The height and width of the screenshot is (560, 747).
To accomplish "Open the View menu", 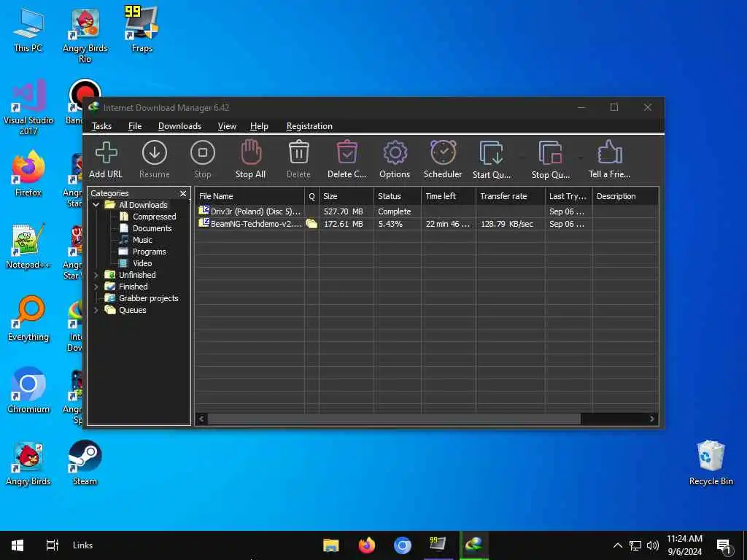I will [228, 126].
